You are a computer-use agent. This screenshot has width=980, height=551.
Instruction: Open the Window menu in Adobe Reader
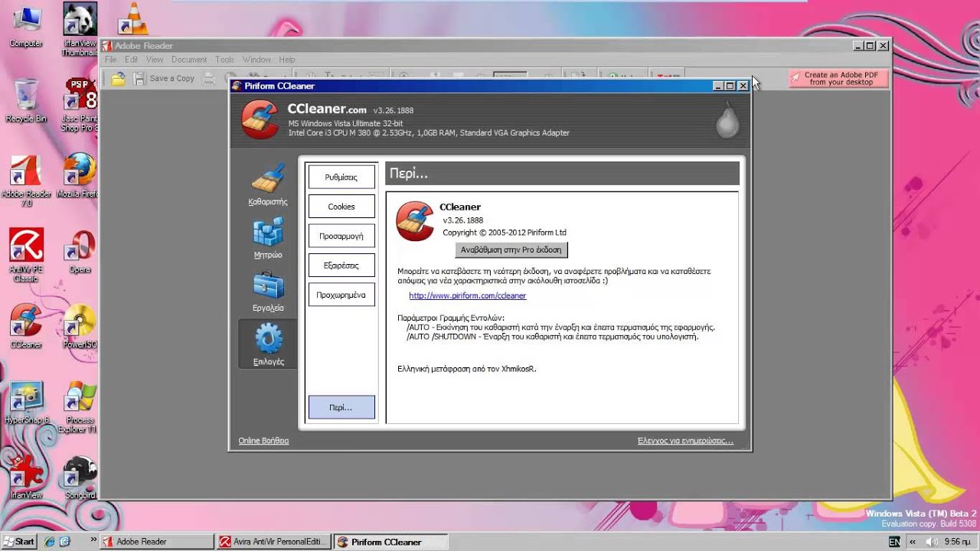tap(256, 60)
